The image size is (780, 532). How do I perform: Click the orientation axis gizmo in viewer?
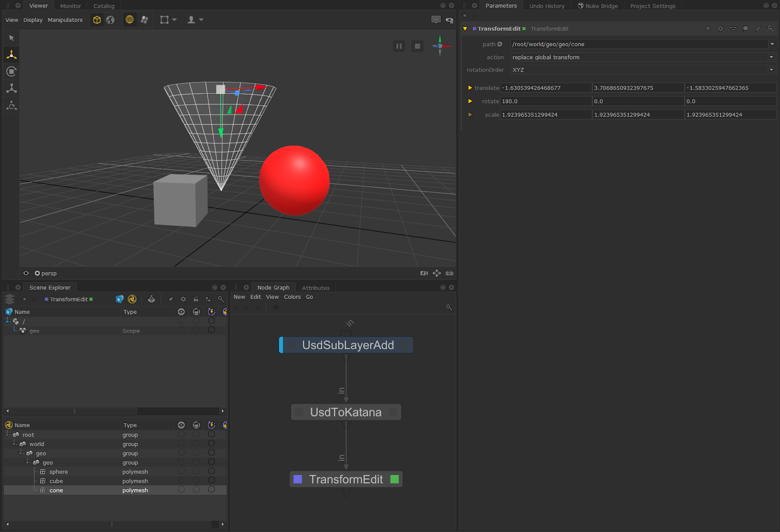tap(440, 46)
